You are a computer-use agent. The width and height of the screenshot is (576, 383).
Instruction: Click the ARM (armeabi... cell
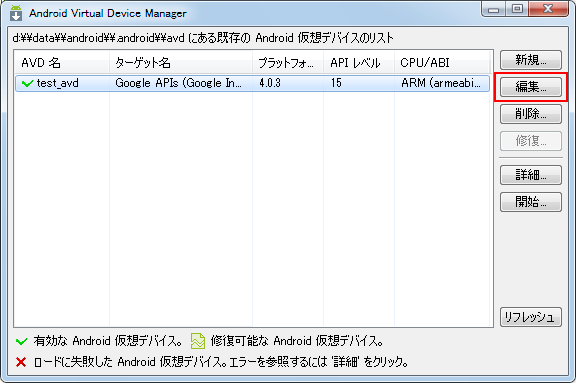tap(441, 83)
